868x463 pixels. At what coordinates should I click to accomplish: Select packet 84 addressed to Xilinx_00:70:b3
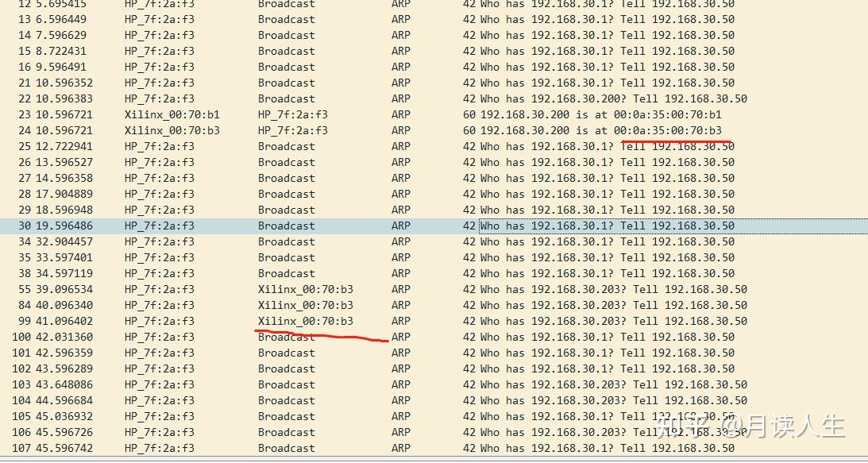318,305
